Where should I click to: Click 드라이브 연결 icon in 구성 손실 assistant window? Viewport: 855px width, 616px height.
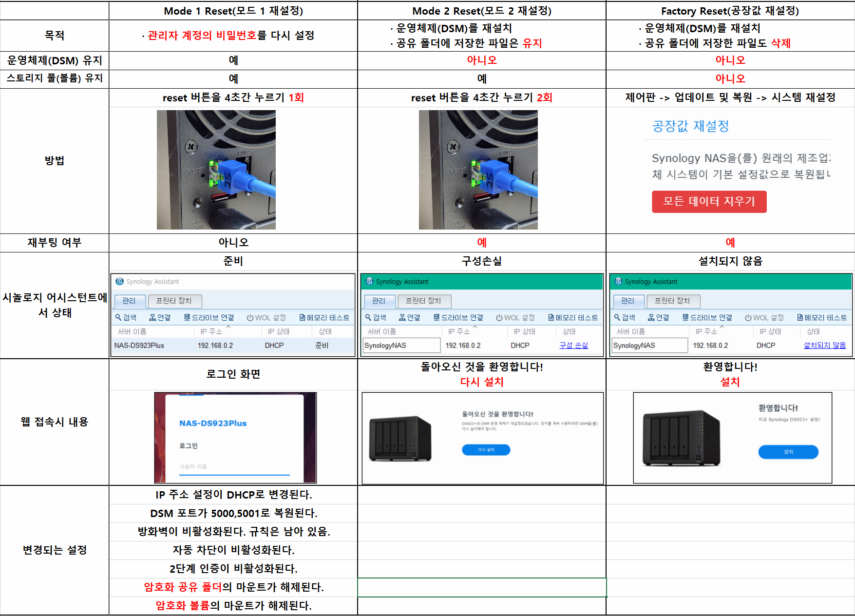coord(437,317)
